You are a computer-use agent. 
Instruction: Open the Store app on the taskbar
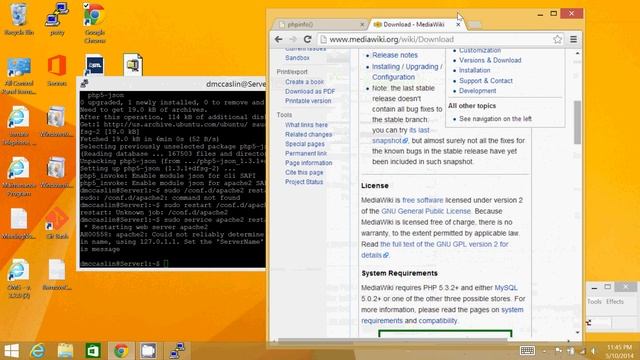click(93, 351)
